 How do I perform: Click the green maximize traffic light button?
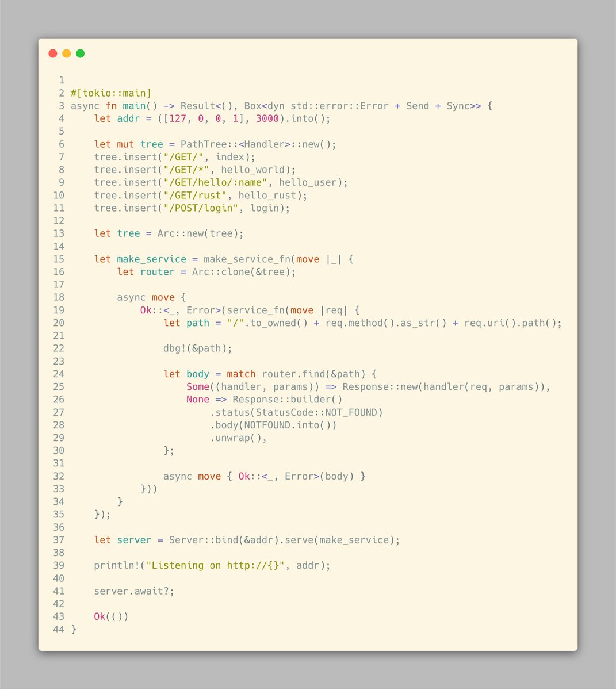(80, 53)
